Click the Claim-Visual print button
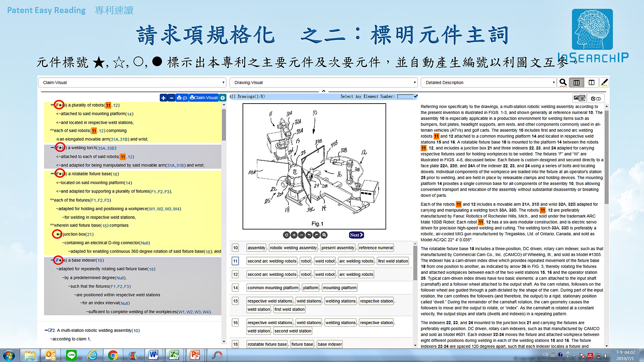Viewport: 644px width, 362px height. pyautogui.click(x=204, y=98)
